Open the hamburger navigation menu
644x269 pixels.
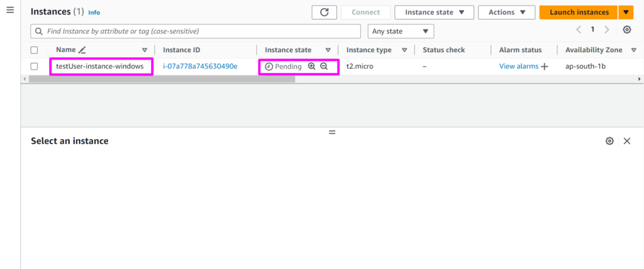(x=9, y=11)
